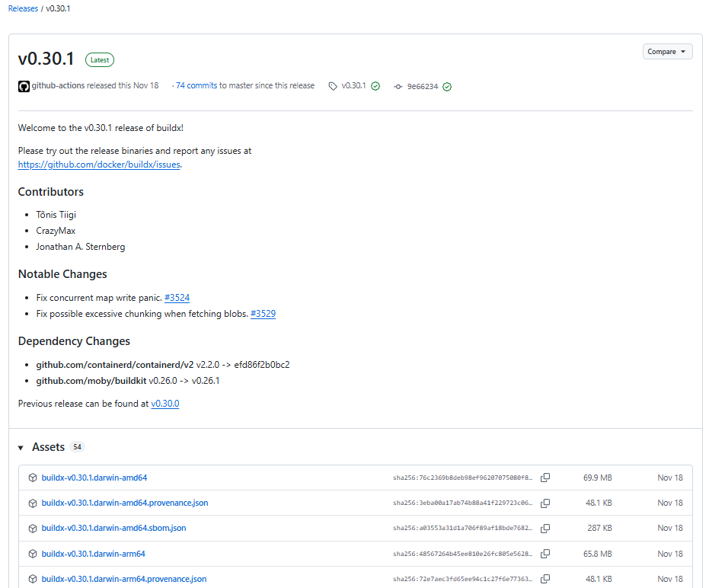Download buildx-v0.30.1.darwin-amd64.sbom.json

point(113,528)
